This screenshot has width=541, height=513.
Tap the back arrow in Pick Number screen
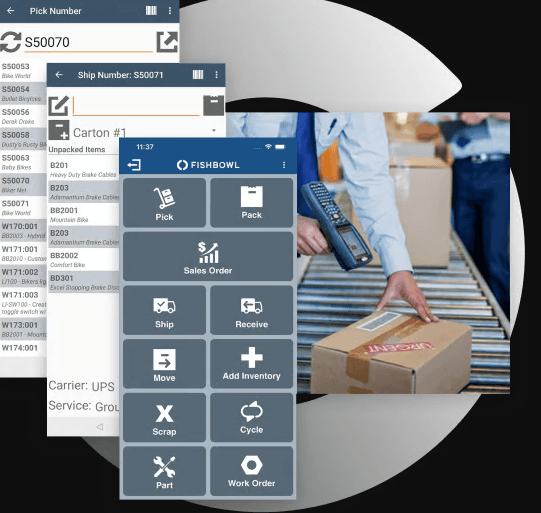pos(11,11)
